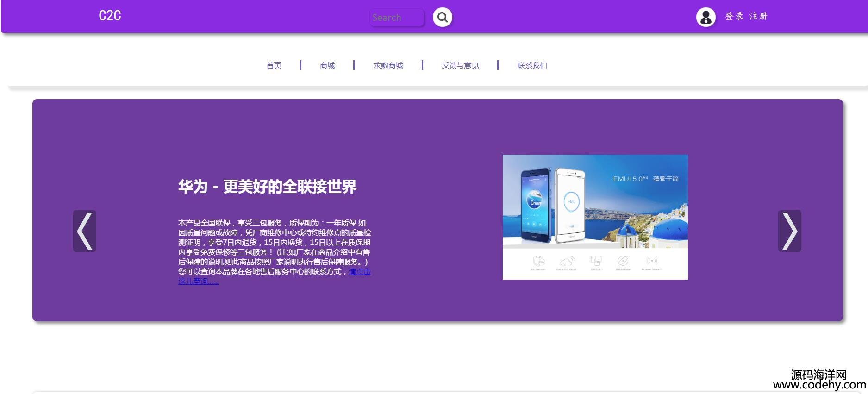Viewport: 868px width, 394px height.
Task: Open 反馈与意见 menu item
Action: point(460,65)
